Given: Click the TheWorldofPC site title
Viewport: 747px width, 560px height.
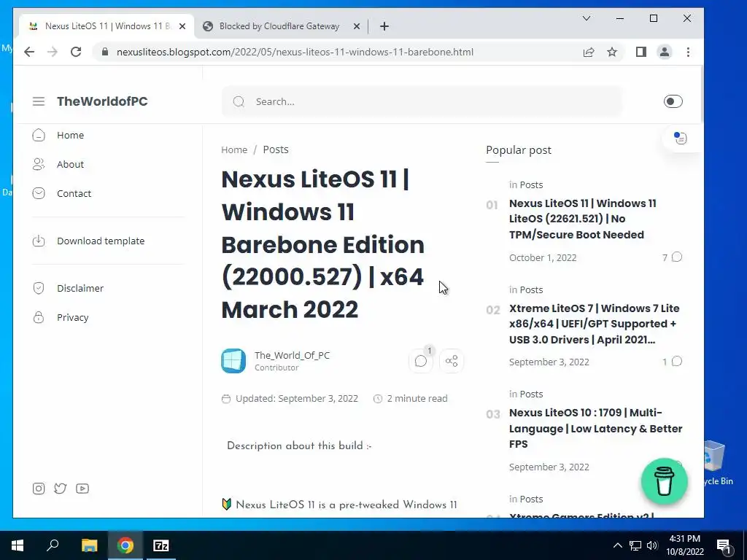Looking at the screenshot, I should [x=102, y=101].
